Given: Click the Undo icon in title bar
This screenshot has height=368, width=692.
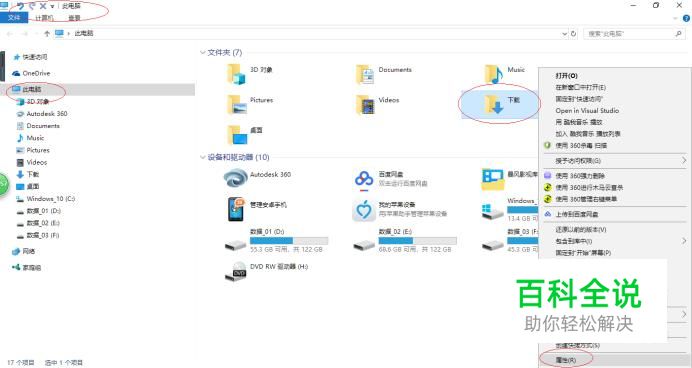Looking at the screenshot, I should pos(21,6).
